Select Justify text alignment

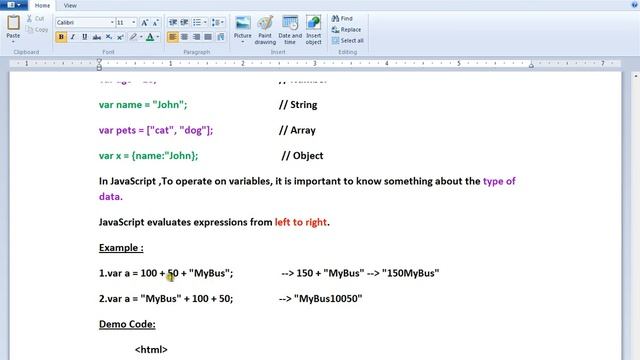click(208, 37)
